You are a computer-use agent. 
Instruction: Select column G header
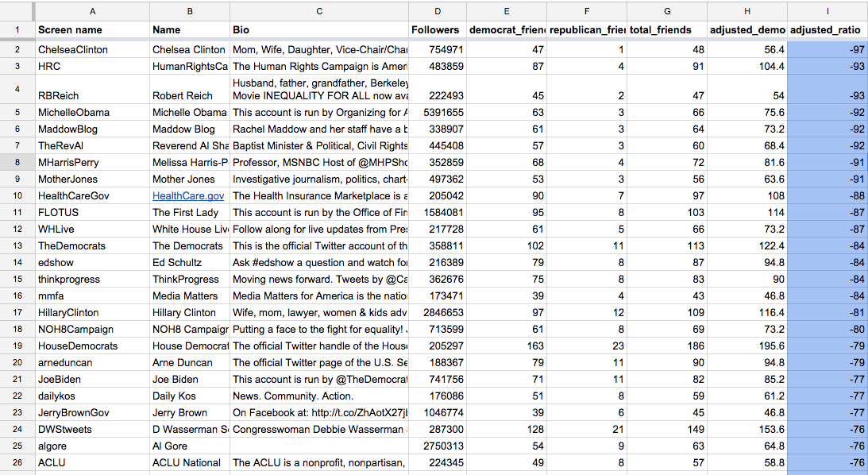coord(667,11)
